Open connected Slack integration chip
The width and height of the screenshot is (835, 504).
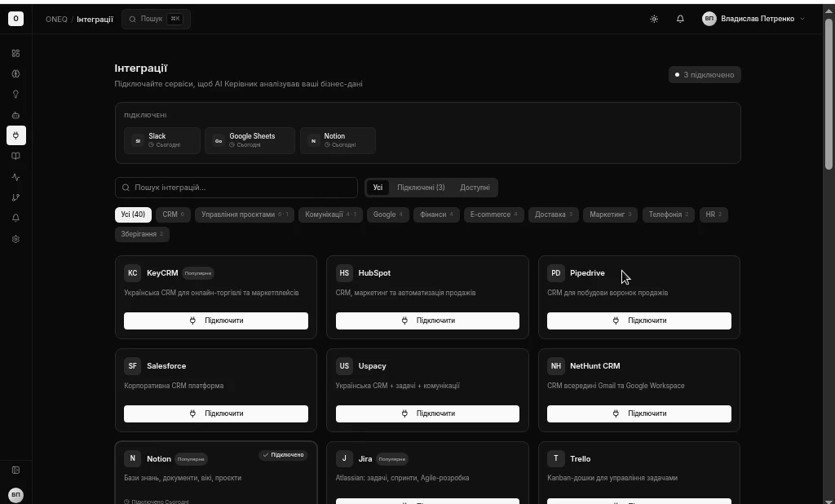click(x=162, y=140)
